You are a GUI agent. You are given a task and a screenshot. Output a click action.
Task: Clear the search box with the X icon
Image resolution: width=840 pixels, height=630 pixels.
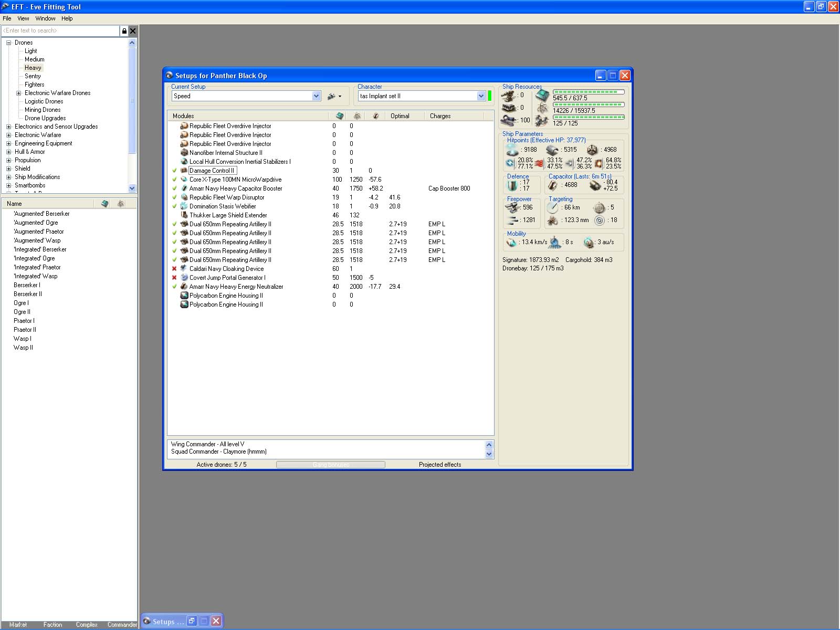[x=133, y=31]
